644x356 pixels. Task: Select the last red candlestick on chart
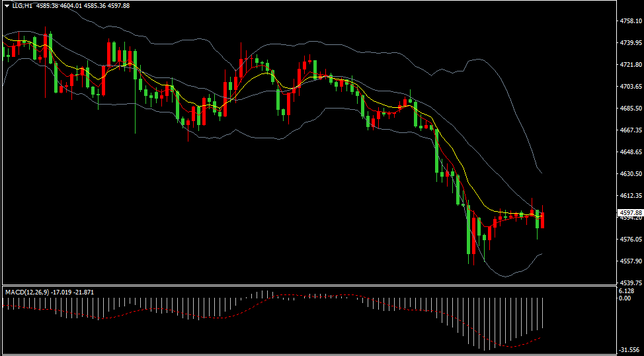[x=543, y=220]
